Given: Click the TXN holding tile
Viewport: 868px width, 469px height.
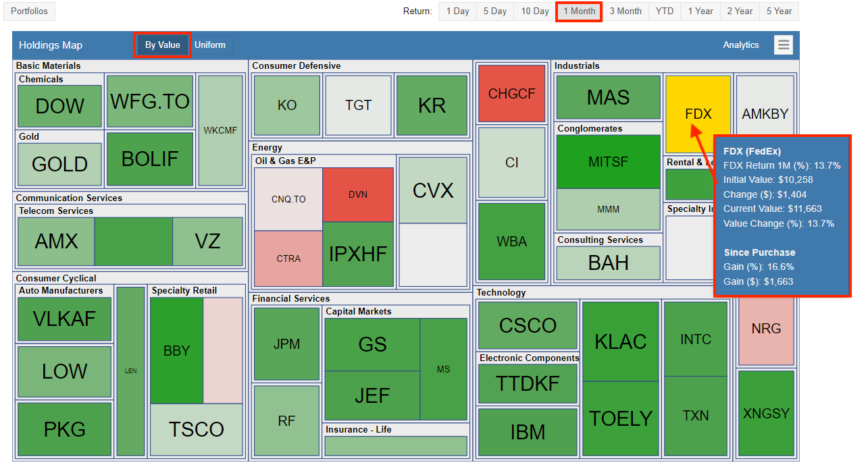Looking at the screenshot, I should coord(696,416).
